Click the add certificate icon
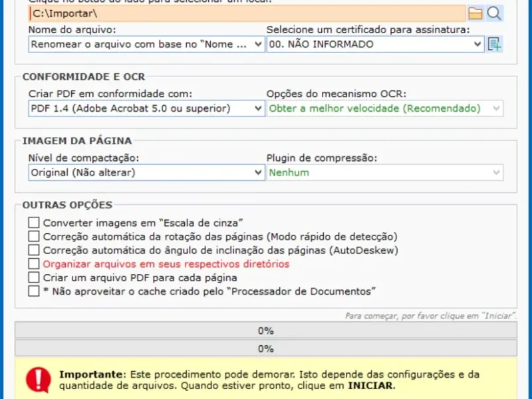This screenshot has height=399, width=532. coord(494,44)
